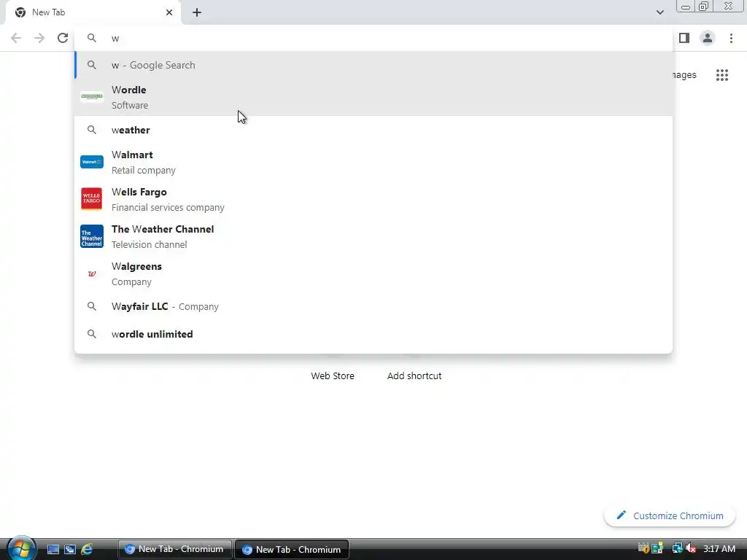Click the magnifier icon beside weather
Screen dimensions: 747x560
coord(91,130)
